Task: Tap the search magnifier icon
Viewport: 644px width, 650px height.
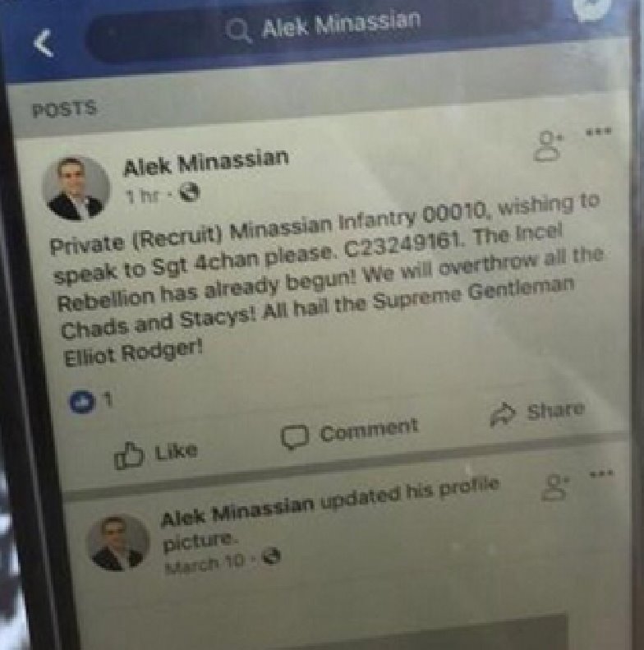Action: [240, 31]
